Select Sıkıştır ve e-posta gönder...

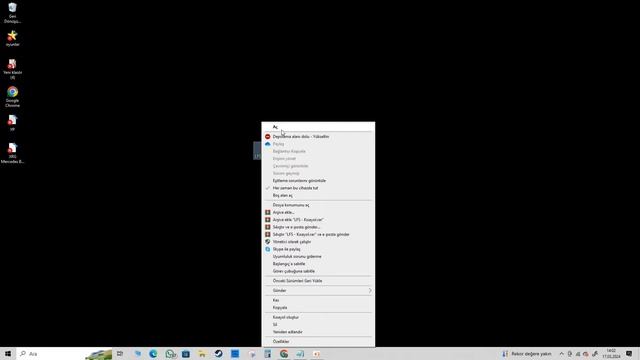point(318,227)
